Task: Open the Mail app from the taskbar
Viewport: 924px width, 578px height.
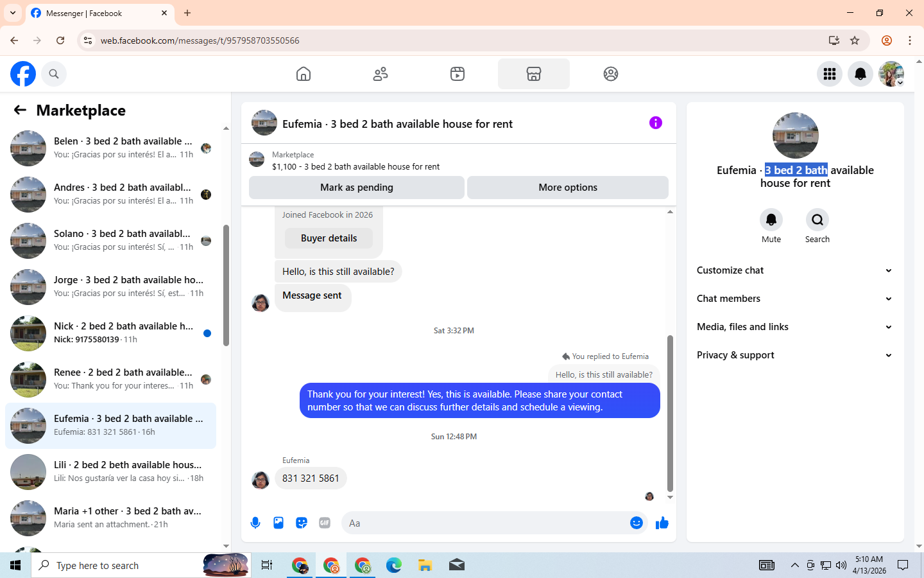Action: 456,565
